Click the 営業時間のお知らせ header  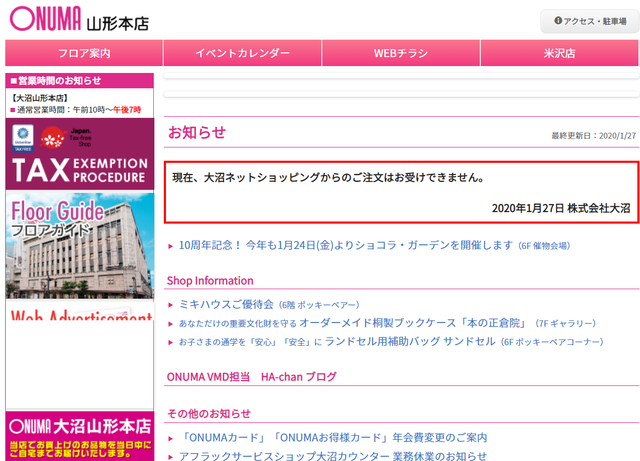point(80,80)
